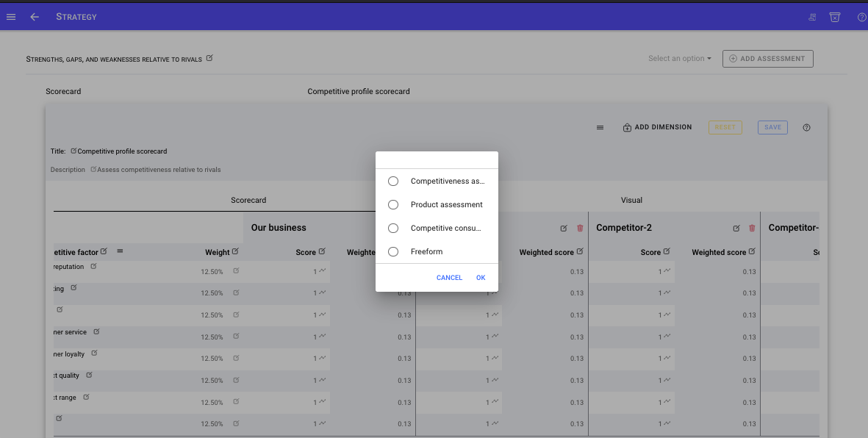The height and width of the screenshot is (438, 868).
Task: Click the 'Strategy' page title
Action: pos(76,17)
